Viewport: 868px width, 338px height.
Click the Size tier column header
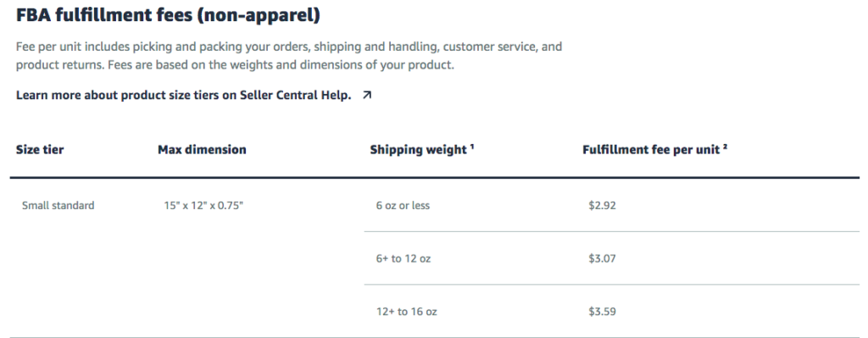(x=40, y=149)
